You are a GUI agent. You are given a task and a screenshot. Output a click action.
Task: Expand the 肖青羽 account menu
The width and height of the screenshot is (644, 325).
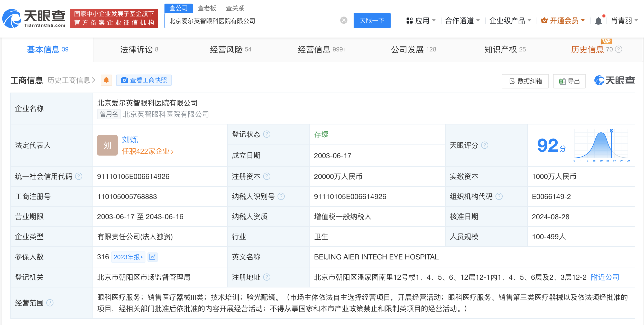point(622,21)
